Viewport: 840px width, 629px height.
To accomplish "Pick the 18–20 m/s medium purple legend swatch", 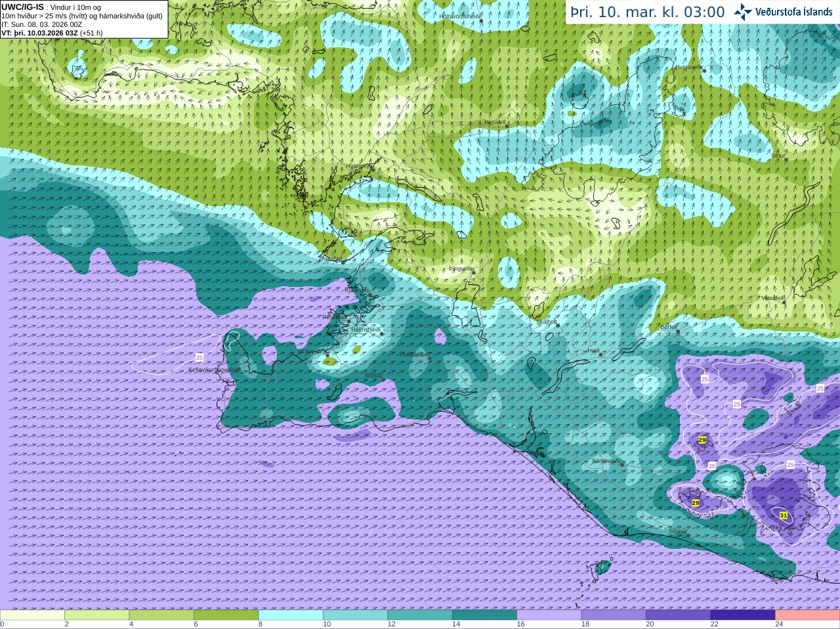I will tap(614, 615).
